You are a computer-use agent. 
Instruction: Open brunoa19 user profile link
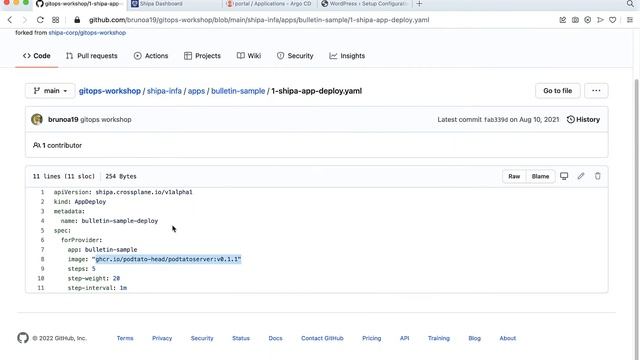[63, 120]
